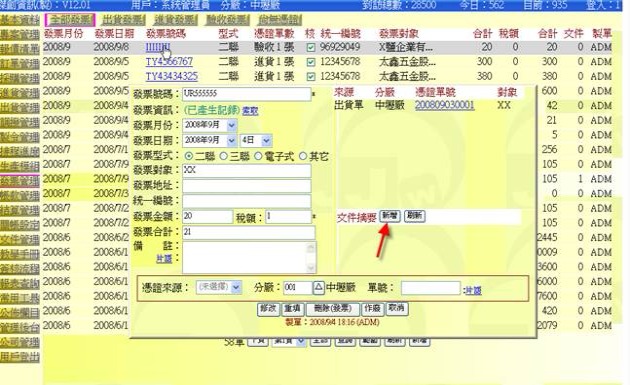Select the 三聯 invoice type radio button
630x385 pixels.
point(224,156)
